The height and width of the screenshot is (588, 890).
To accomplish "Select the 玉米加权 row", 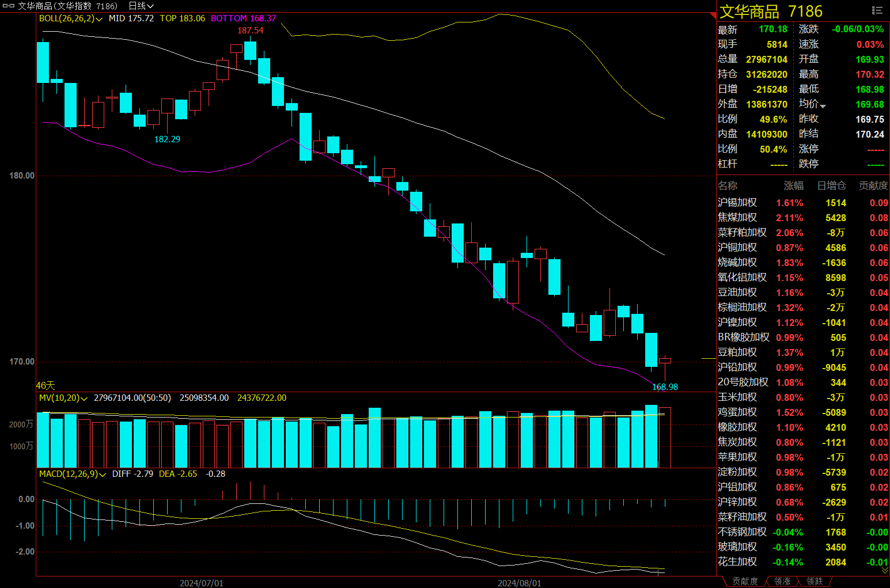I will pos(803,397).
